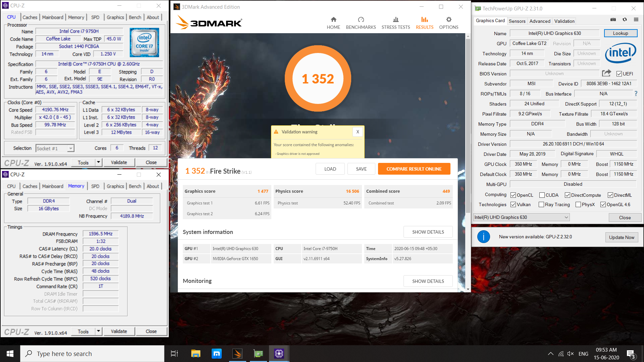Open Bench tab in top CPU-Z

pyautogui.click(x=135, y=17)
